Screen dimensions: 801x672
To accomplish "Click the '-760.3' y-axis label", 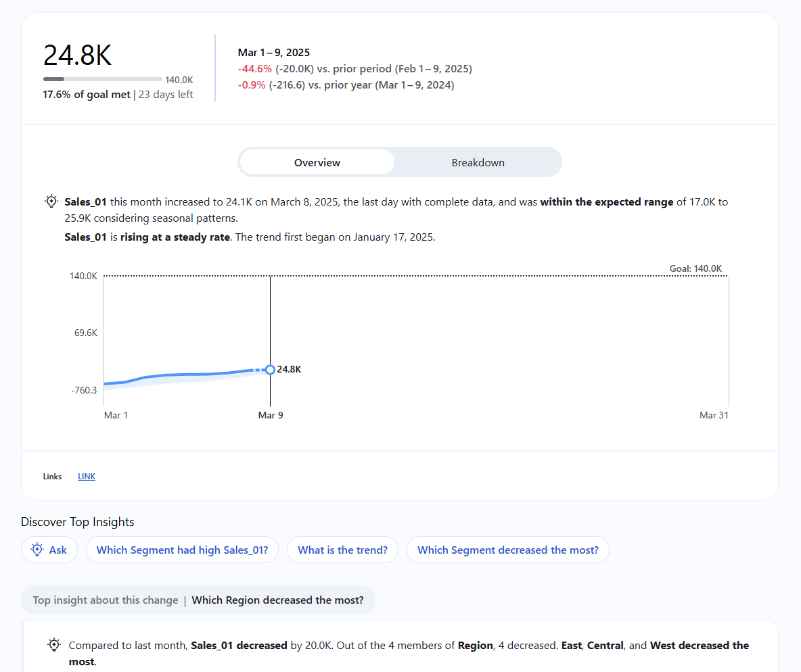I will (84, 390).
